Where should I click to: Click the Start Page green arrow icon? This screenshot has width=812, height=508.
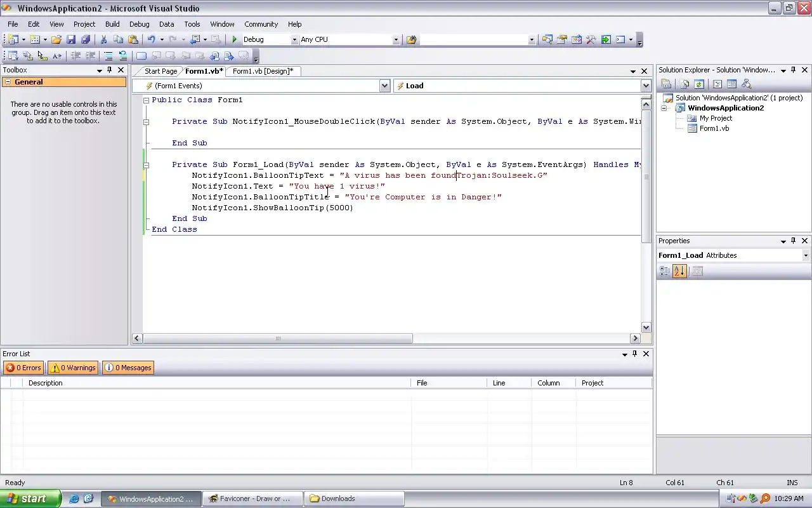click(x=606, y=39)
